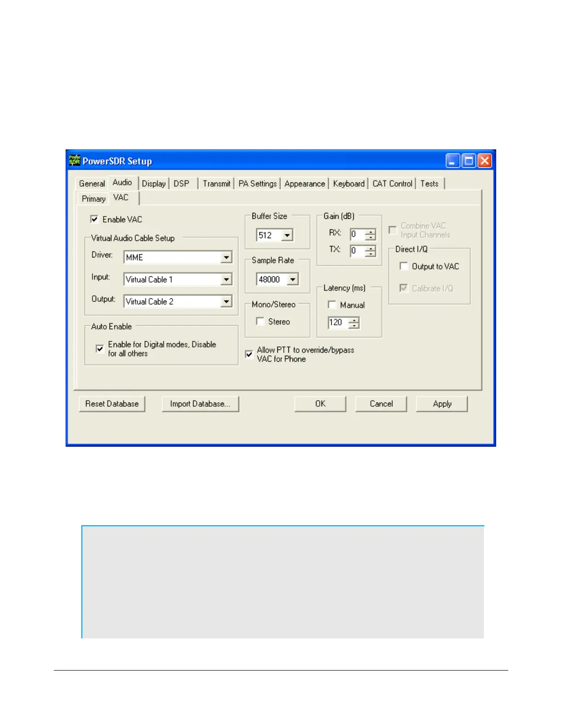Maximize the PowerSDR Setup window
This screenshot has height=728, width=563.
pyautogui.click(x=469, y=161)
